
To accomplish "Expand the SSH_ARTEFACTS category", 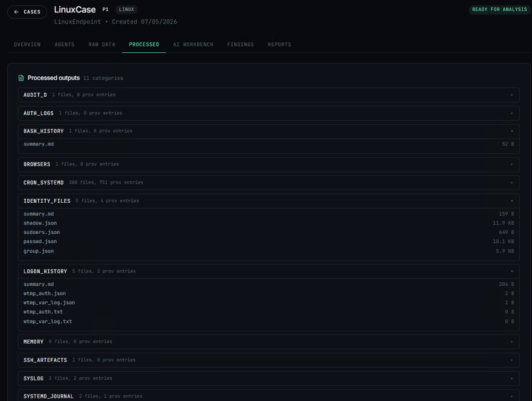I will (269, 360).
